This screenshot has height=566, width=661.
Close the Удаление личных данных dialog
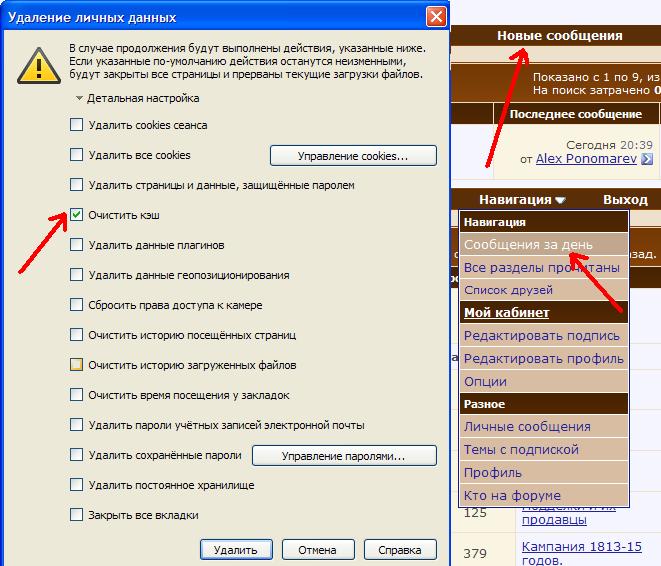(x=436, y=17)
